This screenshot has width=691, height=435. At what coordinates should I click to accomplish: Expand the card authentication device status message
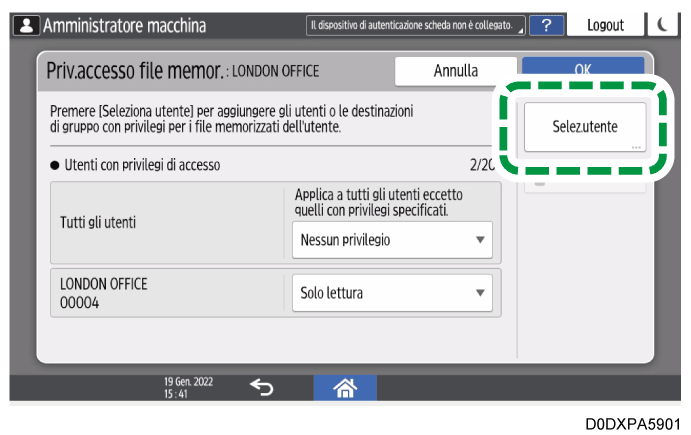416,26
